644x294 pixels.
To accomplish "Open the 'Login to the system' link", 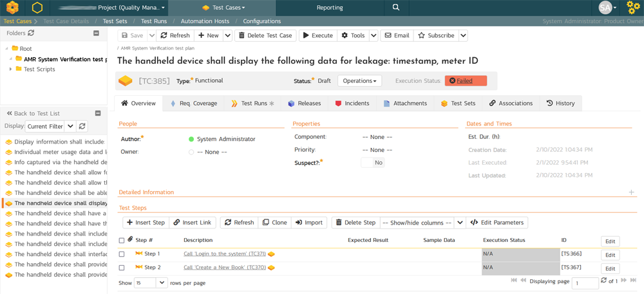I will [225, 254].
